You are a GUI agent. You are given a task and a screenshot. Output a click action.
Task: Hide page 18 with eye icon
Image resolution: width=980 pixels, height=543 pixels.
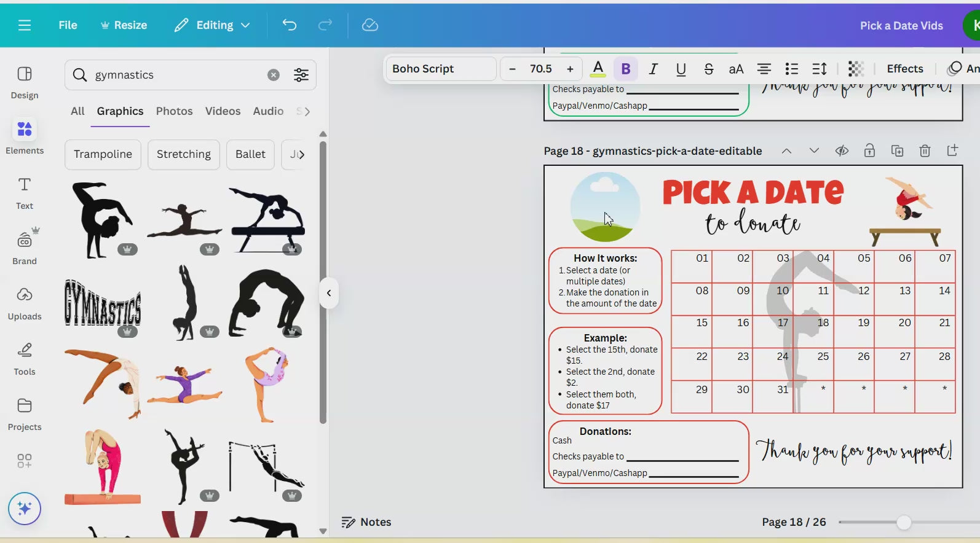click(x=842, y=151)
